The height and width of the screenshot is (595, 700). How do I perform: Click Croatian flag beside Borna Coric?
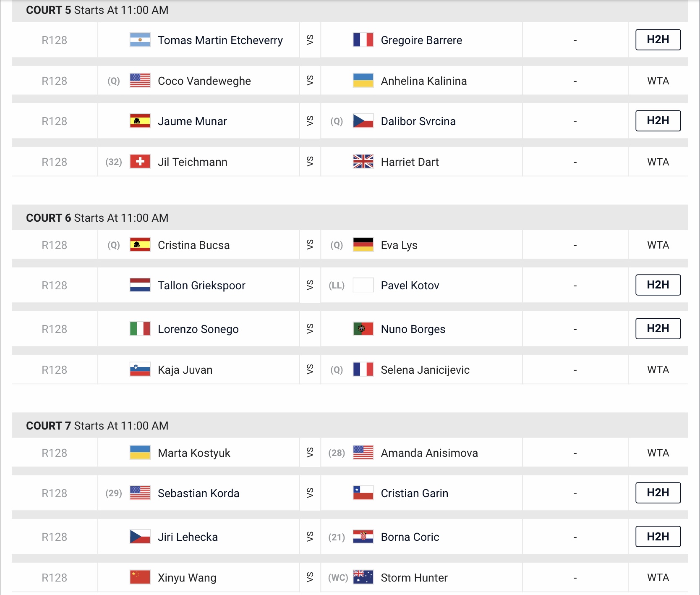coord(363,537)
